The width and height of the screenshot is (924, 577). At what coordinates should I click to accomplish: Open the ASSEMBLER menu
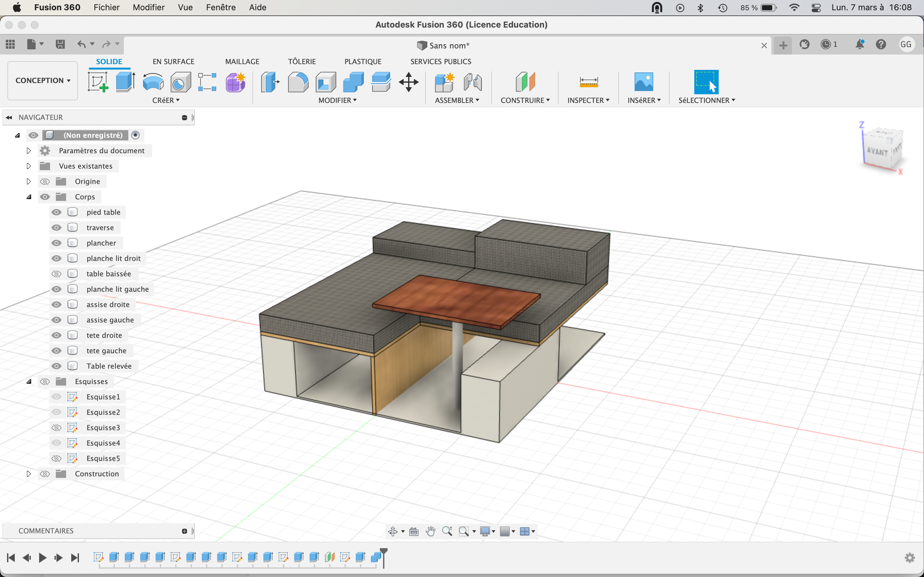[457, 100]
